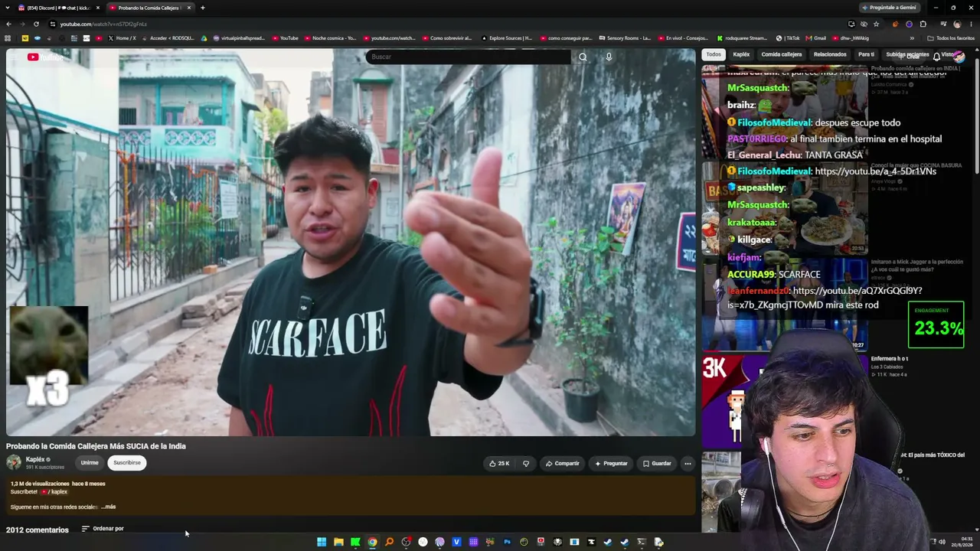Open the Kapléx channel avatar
The image size is (980, 551).
click(x=14, y=462)
